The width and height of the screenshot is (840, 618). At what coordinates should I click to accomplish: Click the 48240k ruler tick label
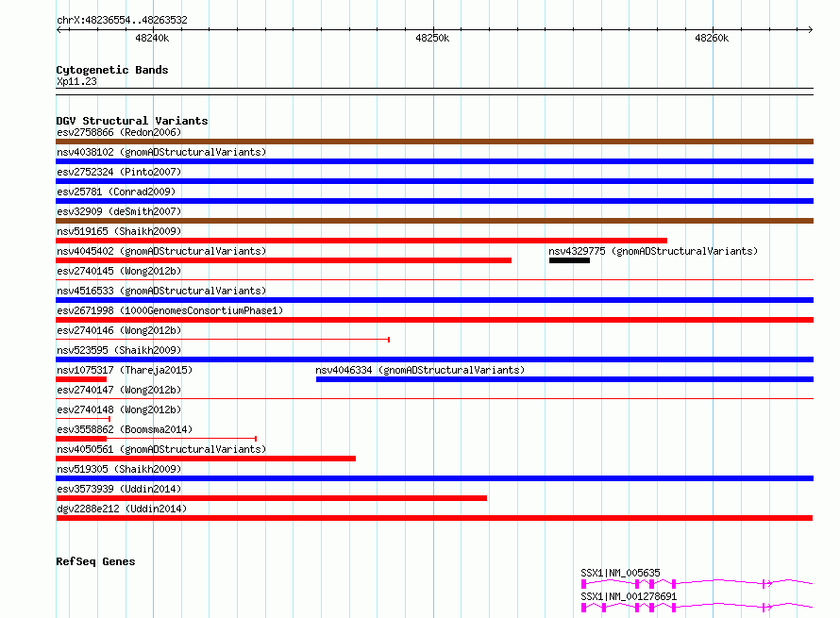point(152,38)
